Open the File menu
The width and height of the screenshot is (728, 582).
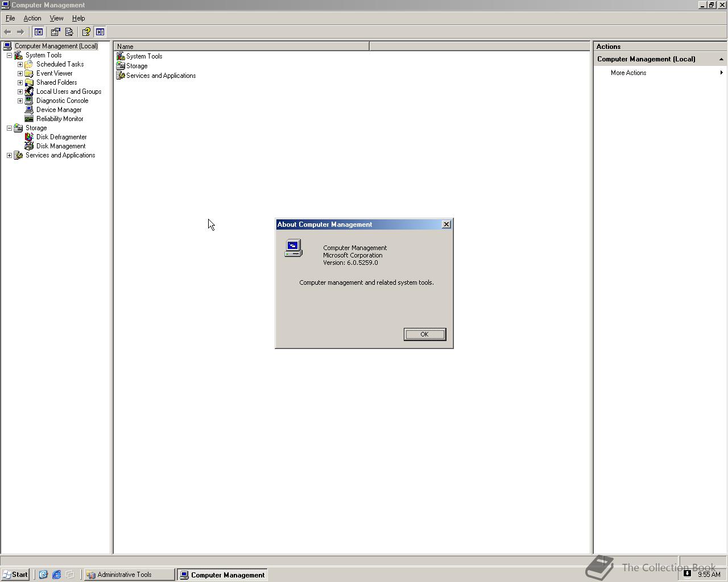10,18
